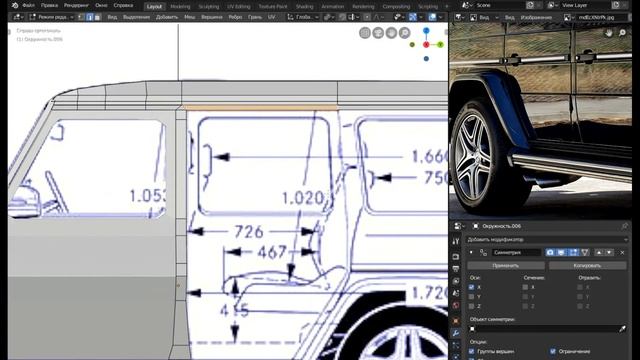The image size is (640, 360).
Task: Open the Файл menu
Action: 28,6
